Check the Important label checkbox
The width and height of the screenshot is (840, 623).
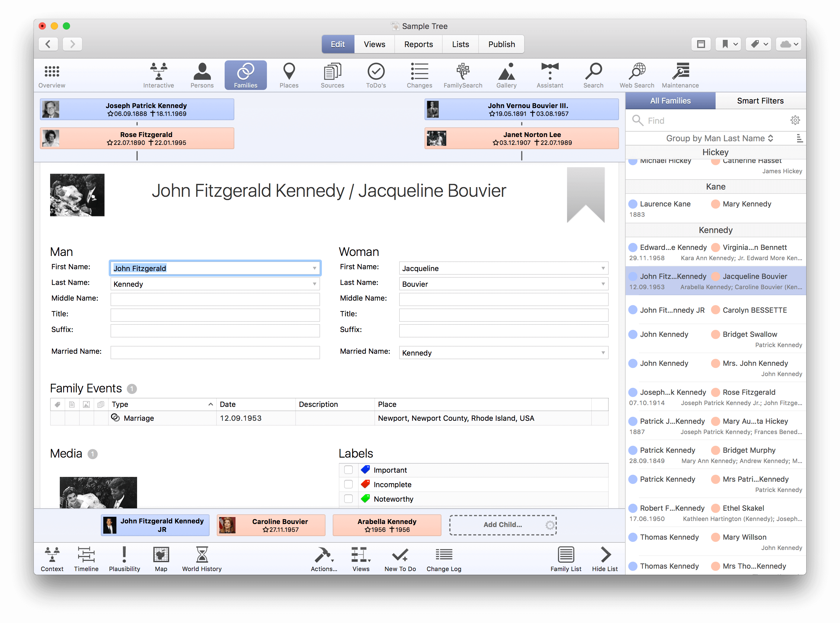click(348, 470)
